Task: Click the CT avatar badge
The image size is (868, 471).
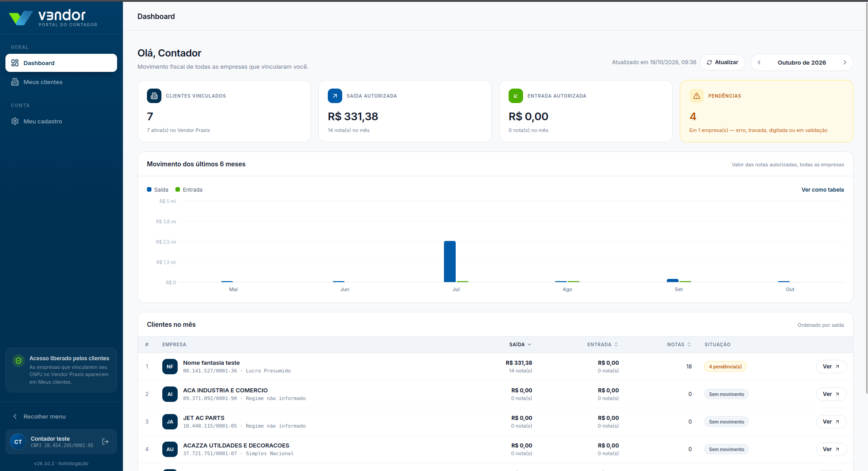Action: [18, 442]
